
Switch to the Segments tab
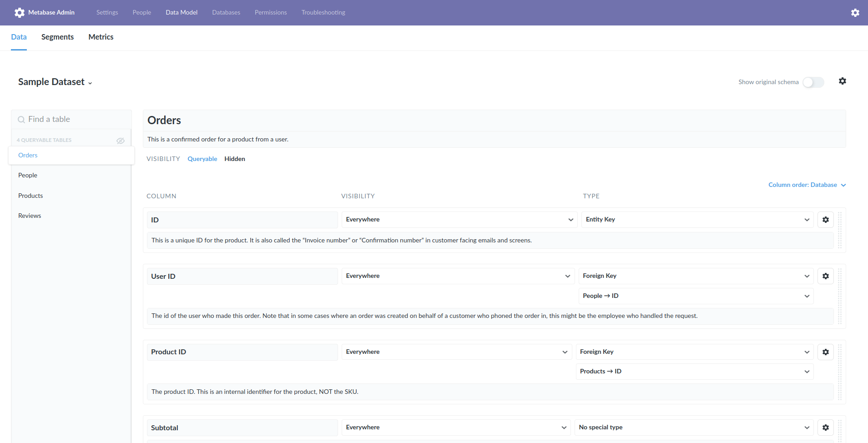(57, 37)
